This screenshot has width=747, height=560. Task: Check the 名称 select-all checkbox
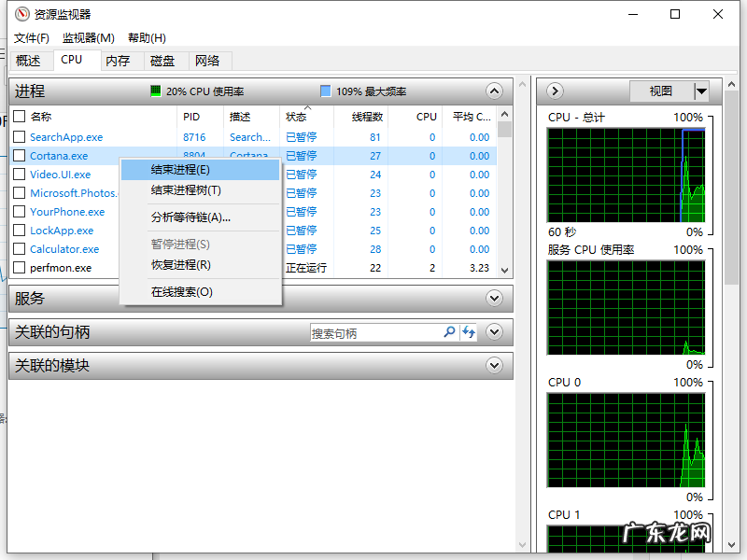(x=20, y=117)
